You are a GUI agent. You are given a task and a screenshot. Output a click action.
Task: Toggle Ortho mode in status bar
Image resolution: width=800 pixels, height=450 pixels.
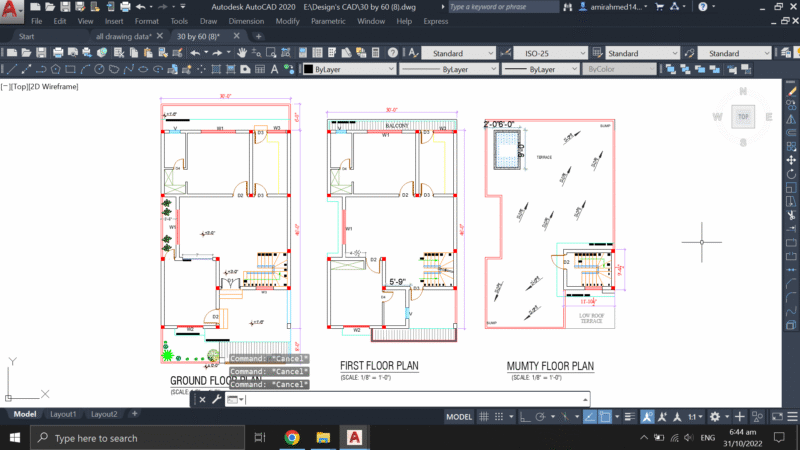pyautogui.click(x=524, y=417)
